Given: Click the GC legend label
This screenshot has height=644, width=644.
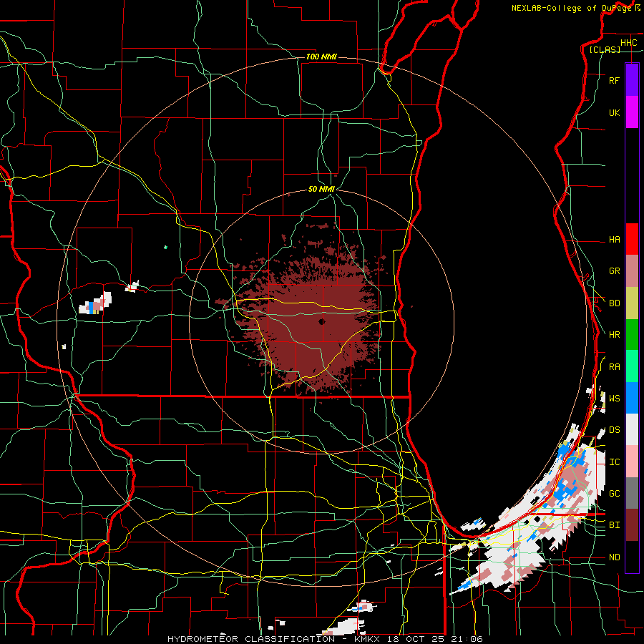Looking at the screenshot, I should click(614, 494).
